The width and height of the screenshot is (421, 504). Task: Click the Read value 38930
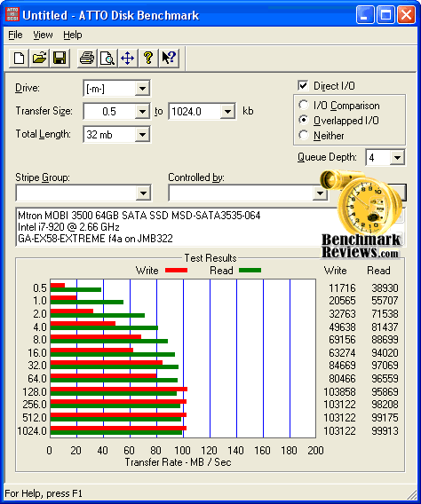385,287
